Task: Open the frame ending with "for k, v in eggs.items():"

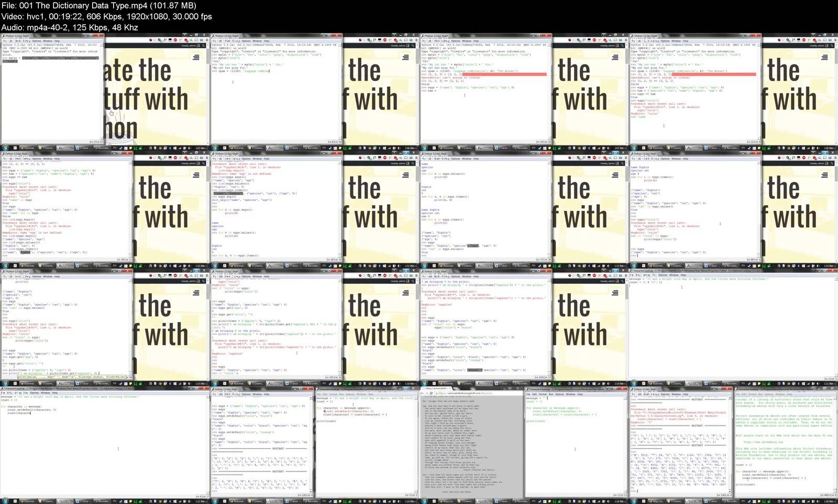Action: tap(314, 210)
